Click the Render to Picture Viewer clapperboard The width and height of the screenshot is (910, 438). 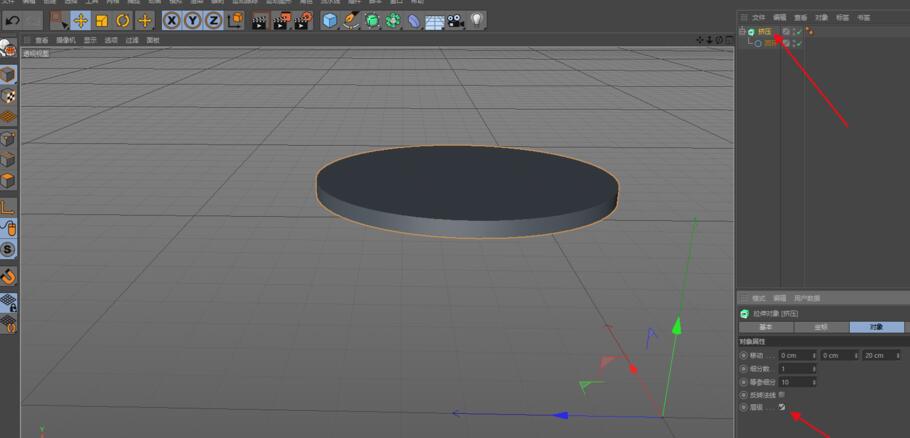[281, 20]
